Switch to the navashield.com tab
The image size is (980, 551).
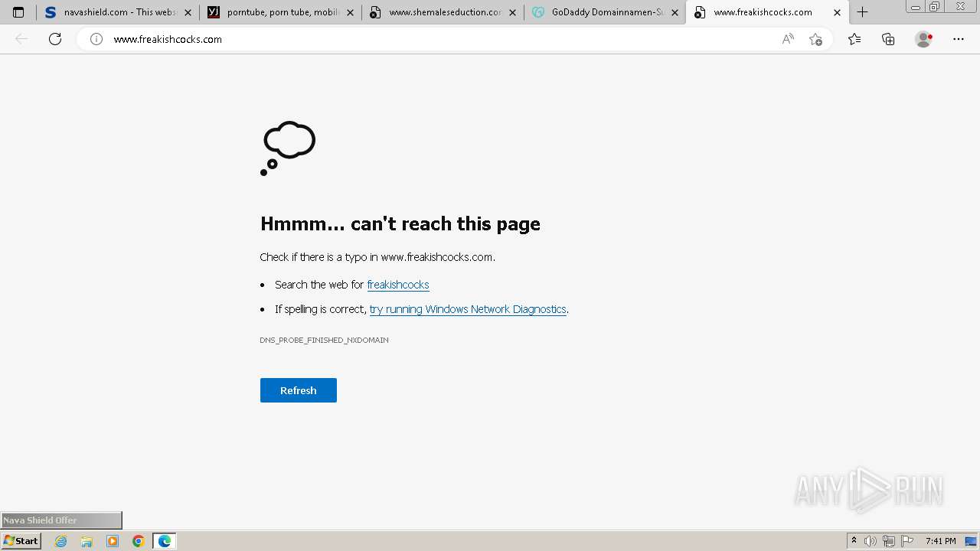(118, 12)
